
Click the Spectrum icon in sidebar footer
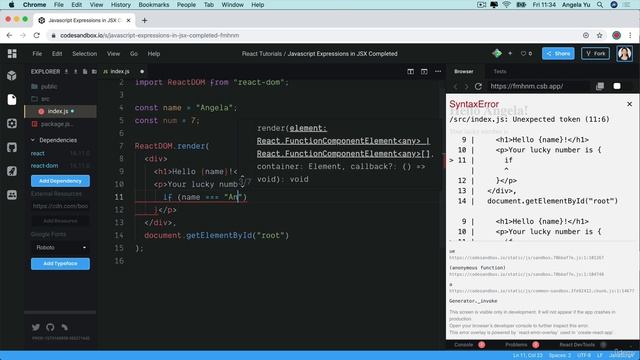pyautogui.click(x=64, y=327)
